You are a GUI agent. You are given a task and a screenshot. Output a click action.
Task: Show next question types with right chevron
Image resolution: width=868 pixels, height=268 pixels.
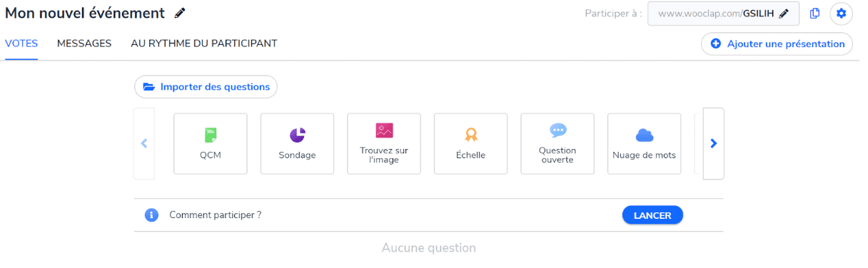tap(713, 143)
